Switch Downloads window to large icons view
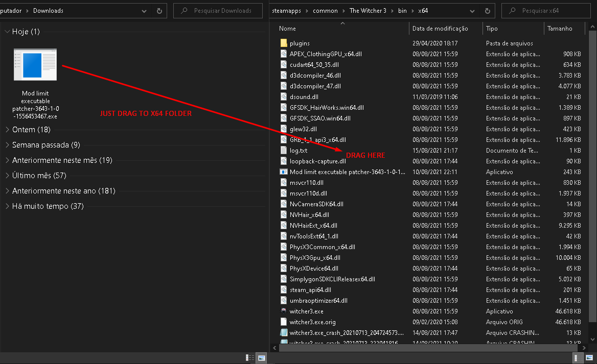Screen dimensions: 597x364 (x=262, y=357)
